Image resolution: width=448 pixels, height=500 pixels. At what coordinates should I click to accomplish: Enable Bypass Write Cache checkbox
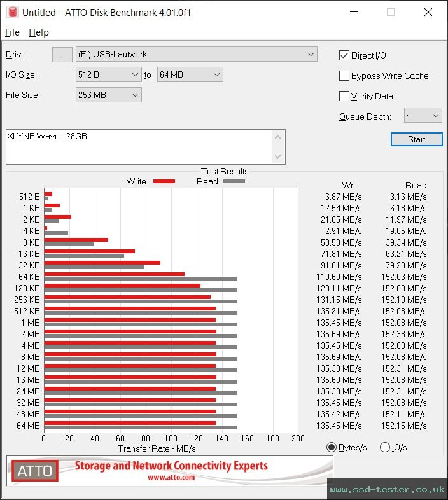pos(344,76)
